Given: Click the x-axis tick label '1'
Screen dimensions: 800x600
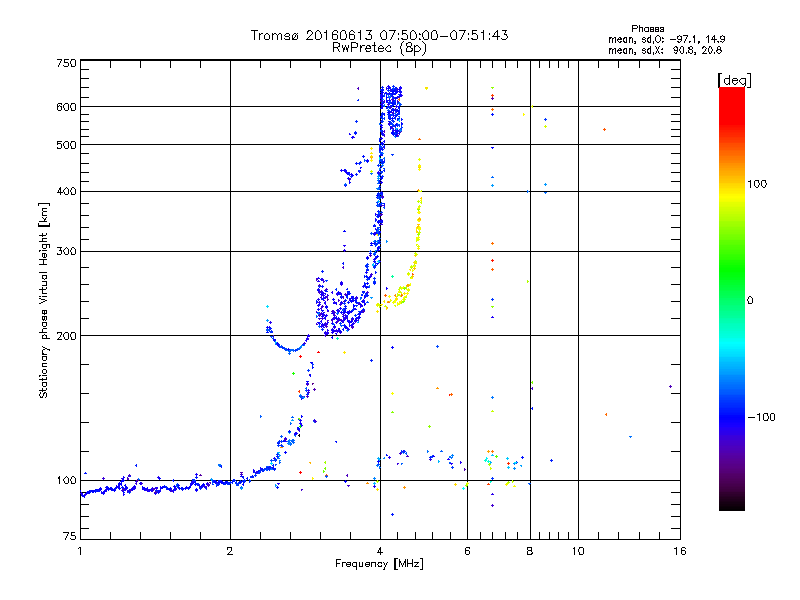Looking at the screenshot, I should click(x=80, y=551).
